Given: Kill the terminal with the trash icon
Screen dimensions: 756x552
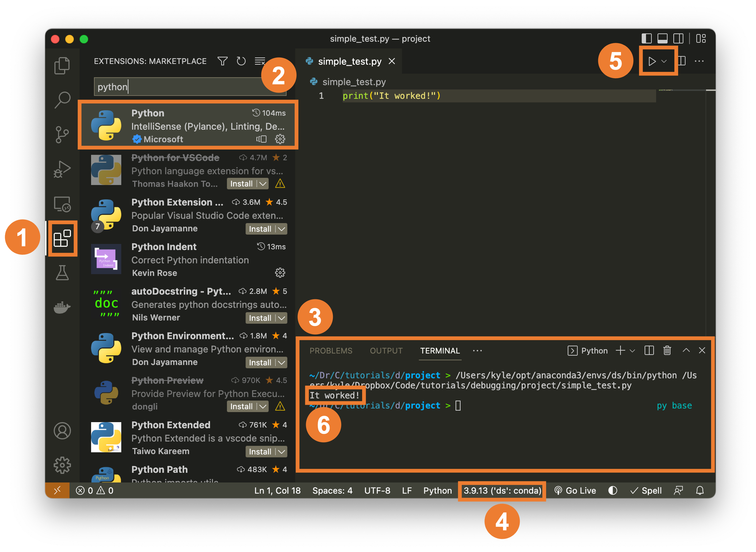Looking at the screenshot, I should 667,350.
